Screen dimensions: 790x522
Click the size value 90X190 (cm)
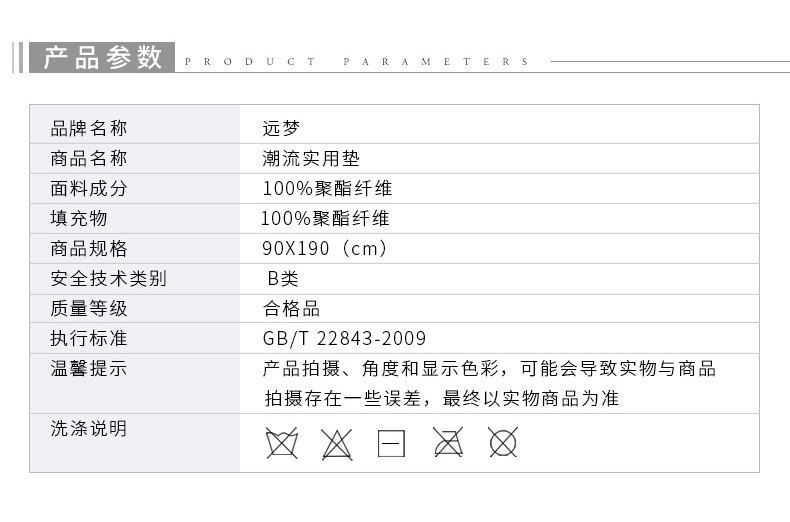(325, 248)
